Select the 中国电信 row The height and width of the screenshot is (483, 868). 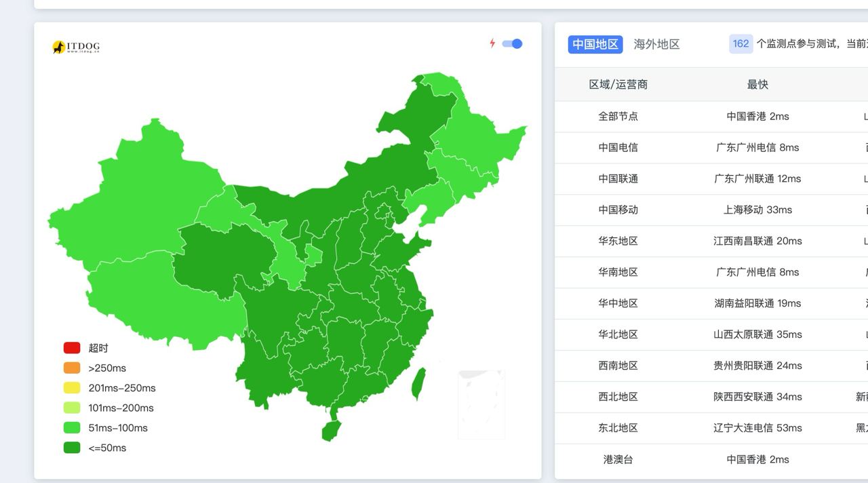(x=618, y=148)
